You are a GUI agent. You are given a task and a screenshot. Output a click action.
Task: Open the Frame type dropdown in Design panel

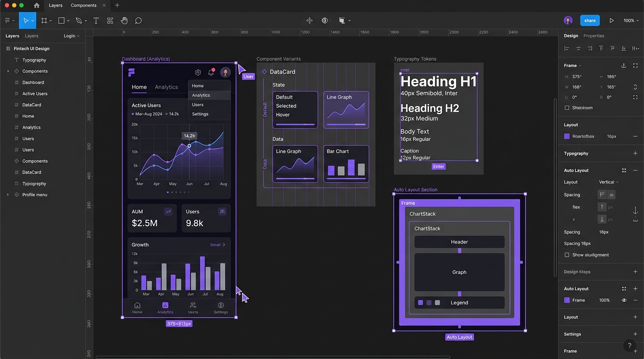pos(573,65)
